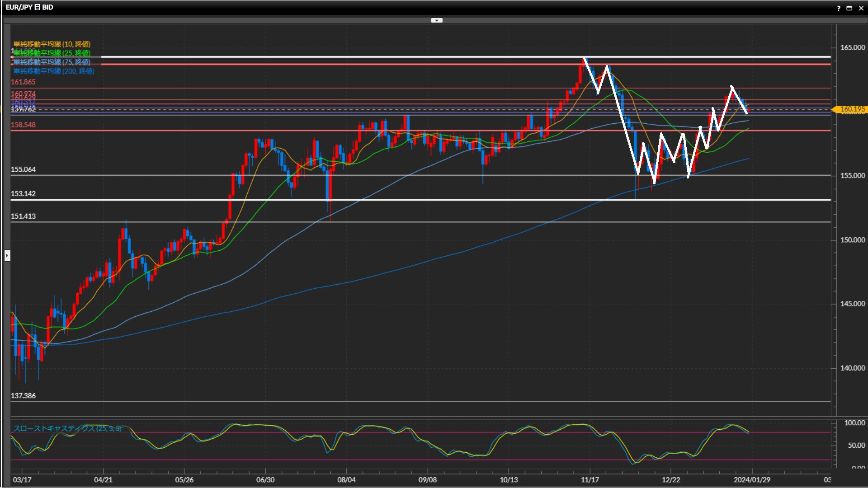Screen dimensions: 868x488
Task: Select the 10-period simple moving average label
Action: coord(52,44)
